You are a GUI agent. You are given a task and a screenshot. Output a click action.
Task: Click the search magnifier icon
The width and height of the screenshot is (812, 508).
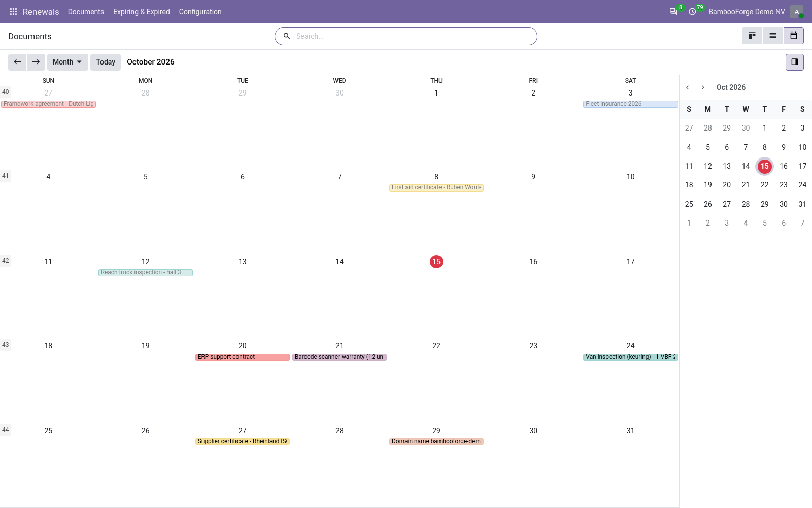(x=287, y=36)
